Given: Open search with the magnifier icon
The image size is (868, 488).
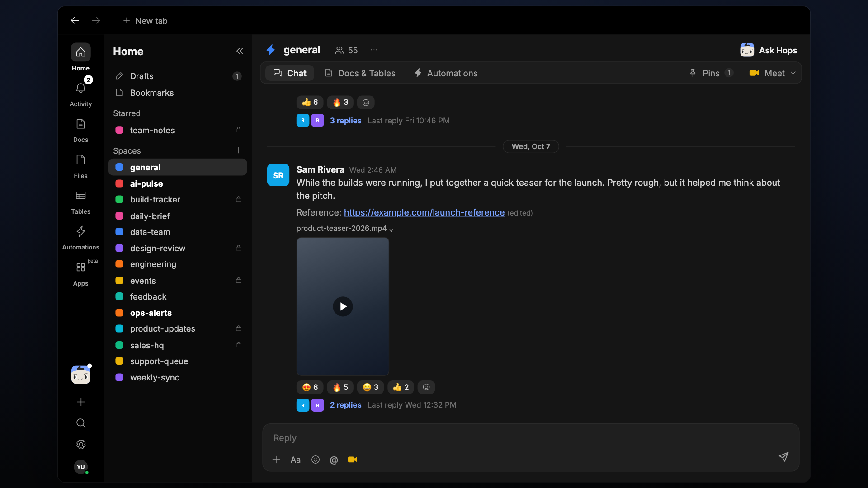Looking at the screenshot, I should tap(81, 423).
